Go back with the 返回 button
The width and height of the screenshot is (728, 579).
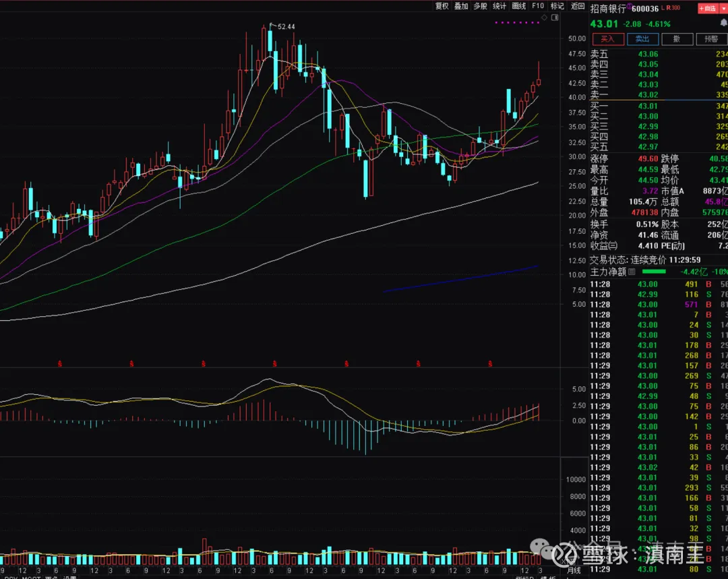578,6
